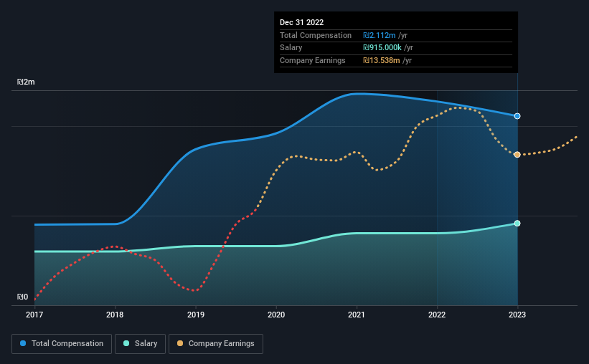Click the ₪0 y-axis label
The width and height of the screenshot is (589, 364).
22,297
